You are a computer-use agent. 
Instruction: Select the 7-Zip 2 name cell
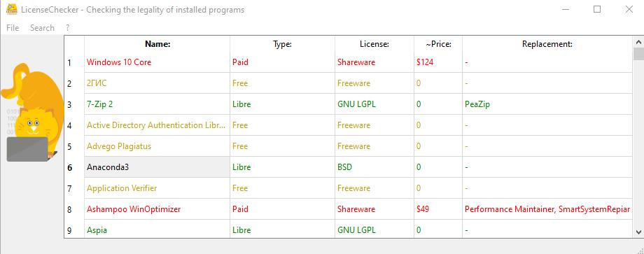[x=157, y=104]
